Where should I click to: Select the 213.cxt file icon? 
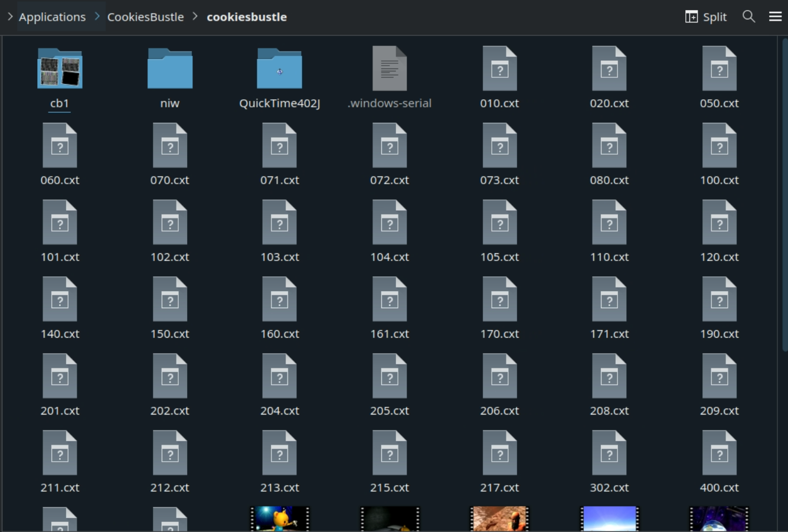tap(280, 453)
